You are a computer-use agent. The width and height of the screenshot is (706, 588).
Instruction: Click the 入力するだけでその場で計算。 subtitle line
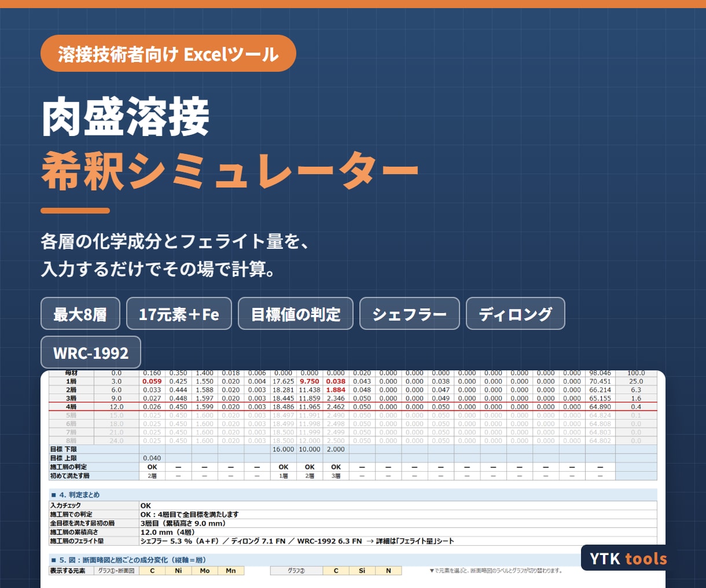click(x=158, y=269)
